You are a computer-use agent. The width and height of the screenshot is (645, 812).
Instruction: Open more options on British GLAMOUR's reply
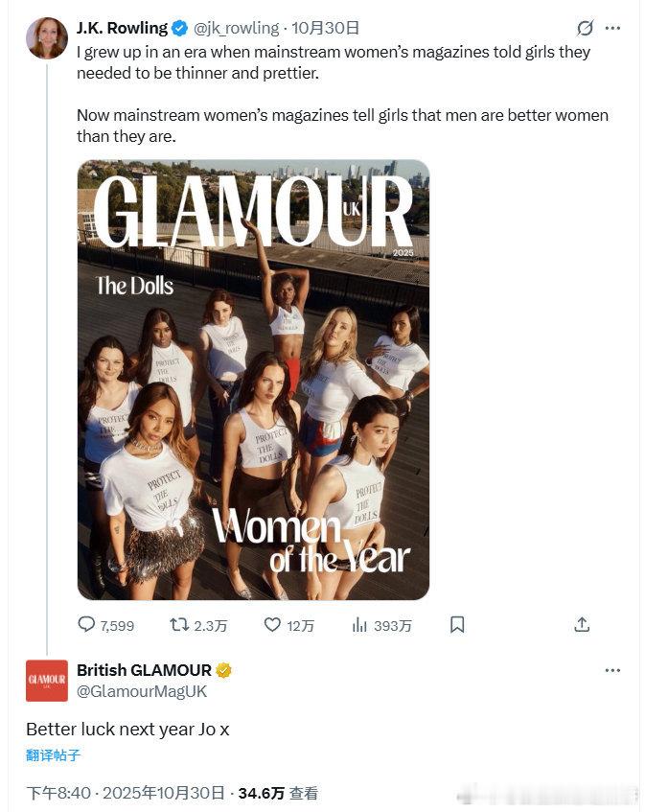[x=612, y=670]
